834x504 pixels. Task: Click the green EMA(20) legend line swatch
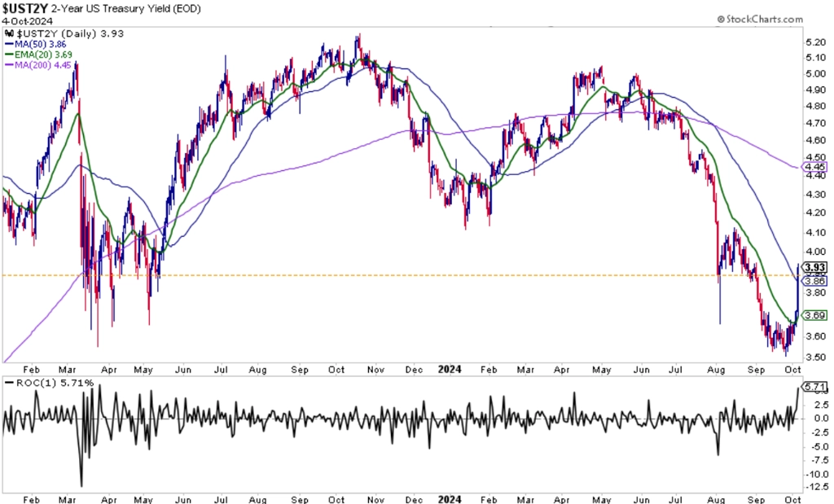coord(9,55)
